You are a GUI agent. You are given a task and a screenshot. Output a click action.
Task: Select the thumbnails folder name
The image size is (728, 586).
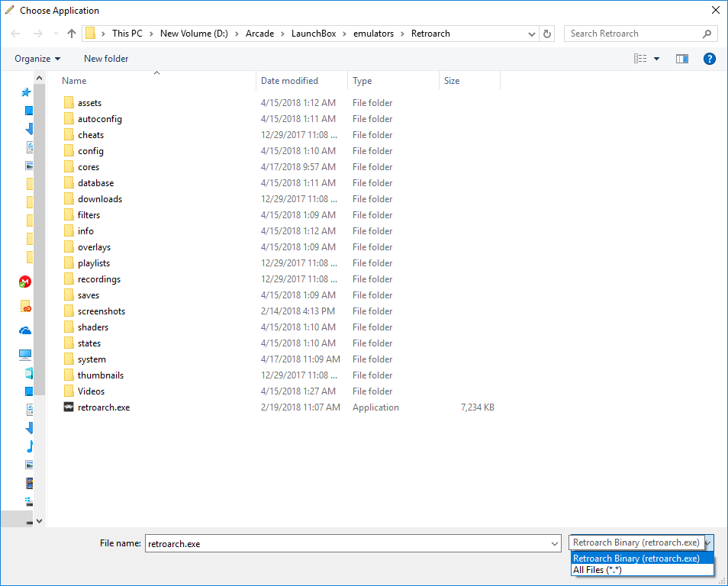101,375
